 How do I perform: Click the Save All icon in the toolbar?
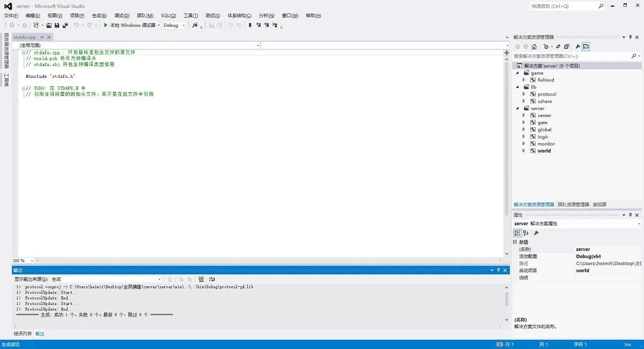(x=65, y=25)
